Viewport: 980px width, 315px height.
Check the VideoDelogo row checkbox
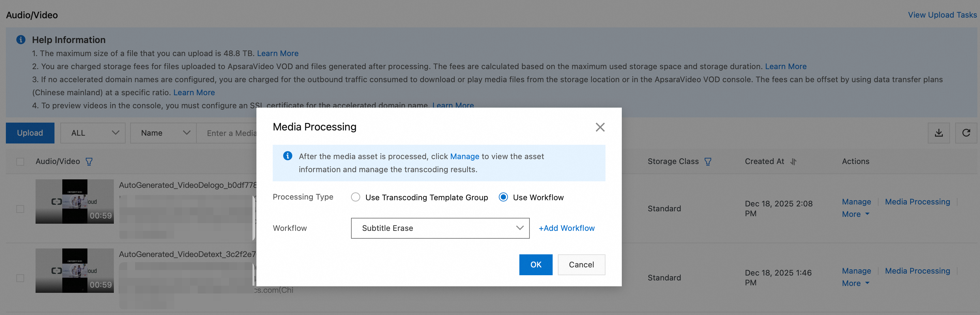tap(21, 209)
